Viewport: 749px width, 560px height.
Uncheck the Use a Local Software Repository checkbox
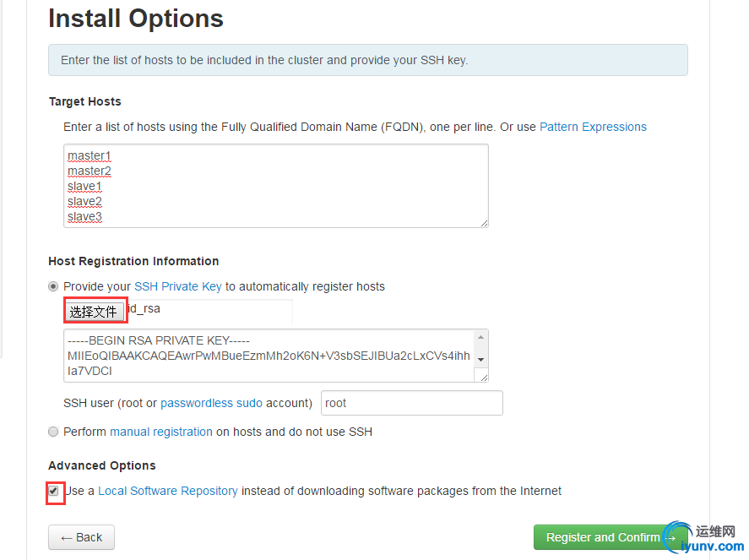click(54, 491)
